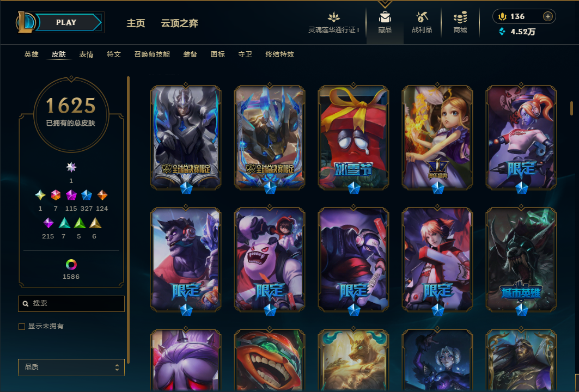Toggle the 显示未拥有 checkbox
The width and height of the screenshot is (579, 392).
22,326
